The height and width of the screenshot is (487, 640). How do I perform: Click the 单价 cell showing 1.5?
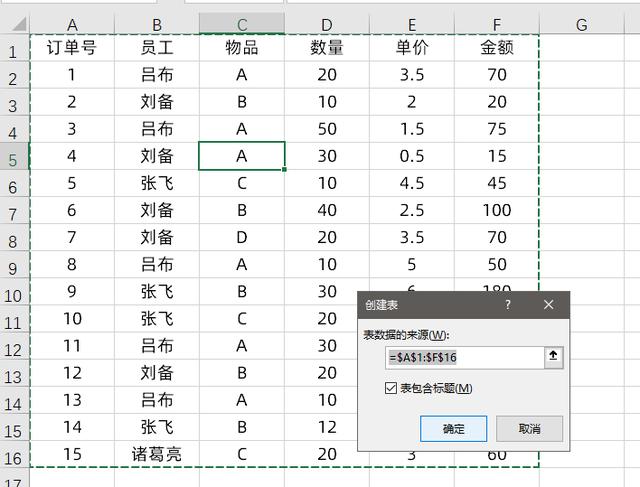click(411, 129)
